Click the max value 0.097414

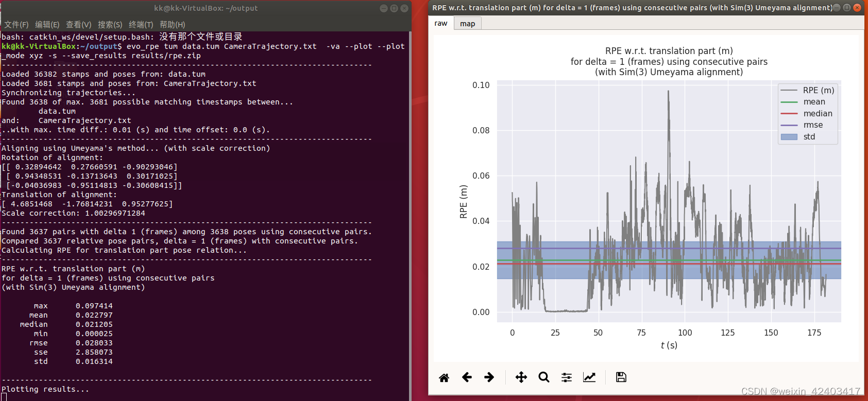click(x=94, y=306)
